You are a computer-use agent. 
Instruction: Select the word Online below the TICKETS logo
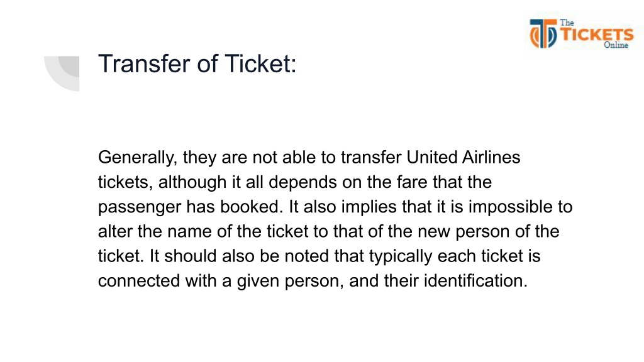click(x=616, y=45)
